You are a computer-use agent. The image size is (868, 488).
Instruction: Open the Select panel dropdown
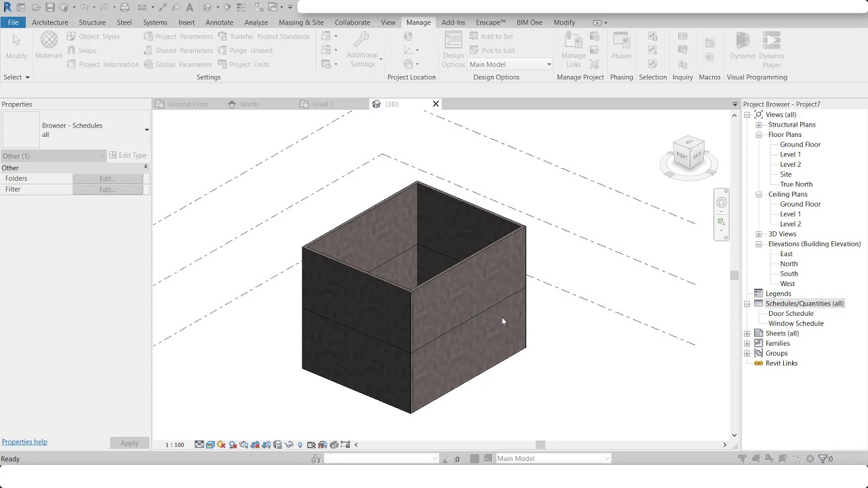(16, 77)
